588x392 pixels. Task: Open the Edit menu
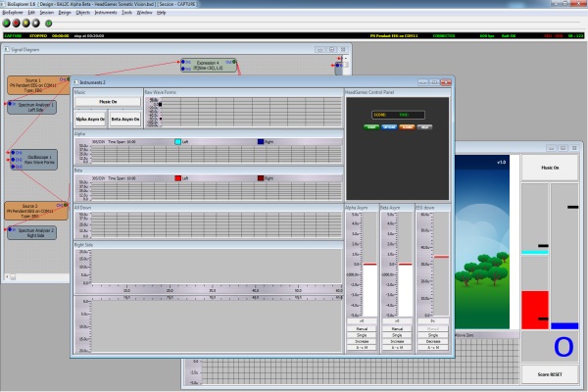[31, 13]
